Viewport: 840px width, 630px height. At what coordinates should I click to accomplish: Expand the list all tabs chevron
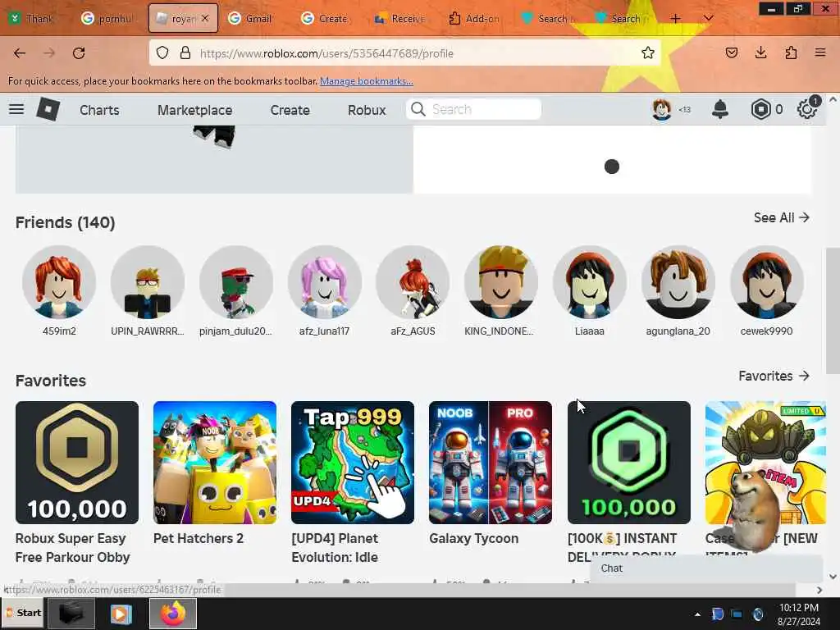[708, 19]
